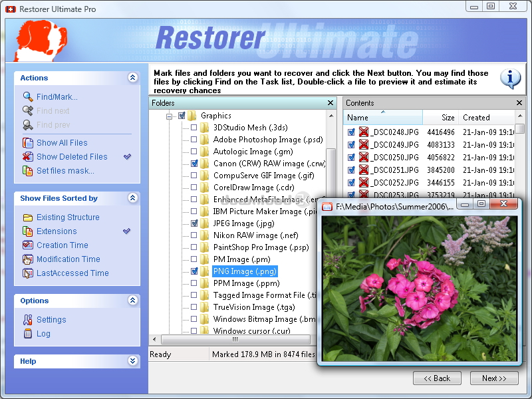Expand the Help panel section

pyautogui.click(x=132, y=361)
